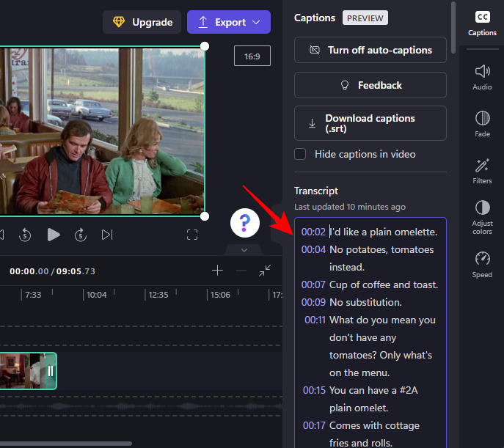504x448 pixels.
Task: Switch to the Captions tab
Action: pos(482,23)
